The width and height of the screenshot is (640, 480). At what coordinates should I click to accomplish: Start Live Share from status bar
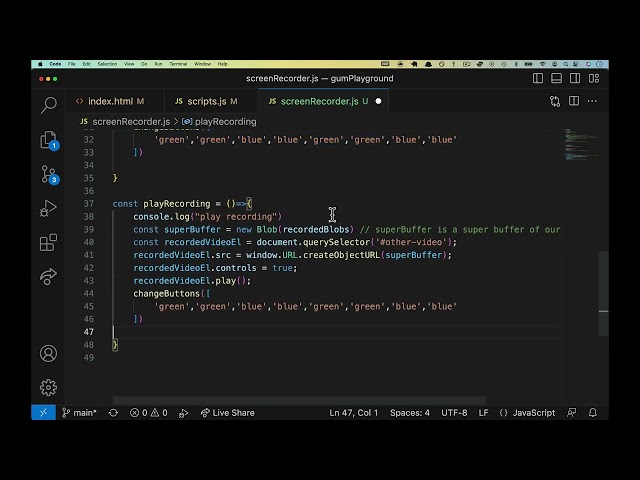[x=227, y=413]
